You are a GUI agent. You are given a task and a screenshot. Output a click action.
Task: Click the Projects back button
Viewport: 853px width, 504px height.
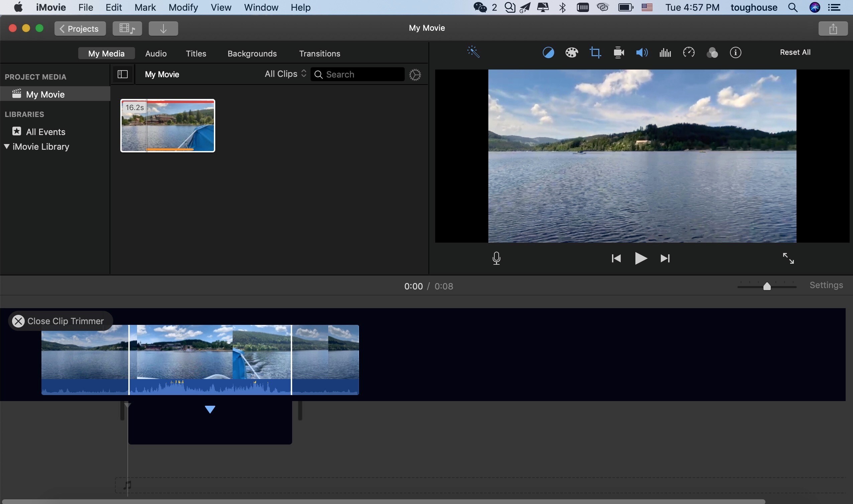[x=79, y=28]
